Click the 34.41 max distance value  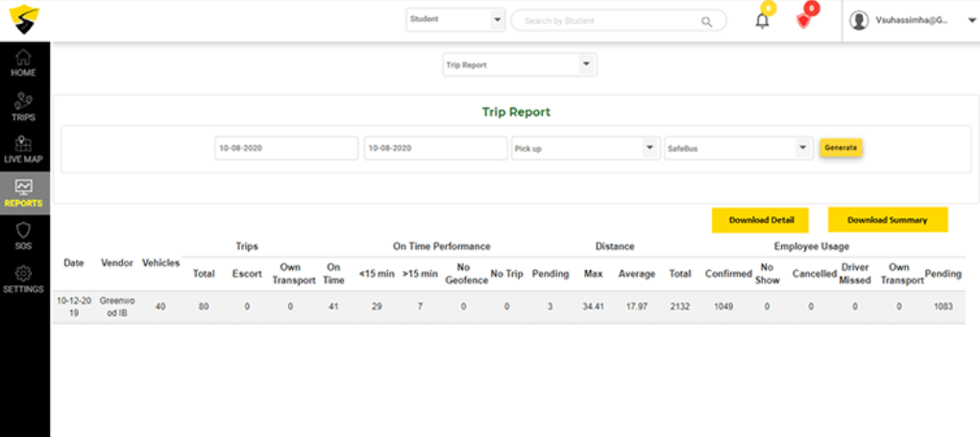(593, 307)
